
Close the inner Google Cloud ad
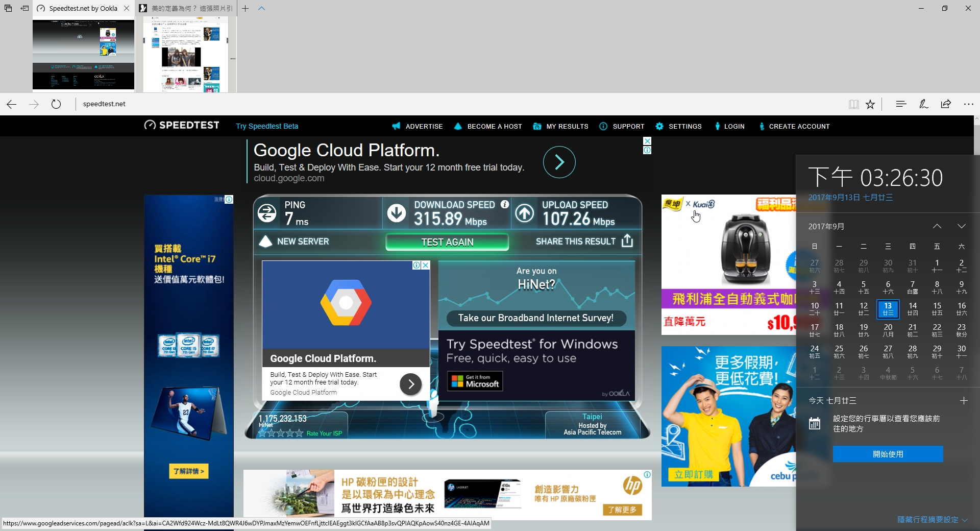[426, 265]
